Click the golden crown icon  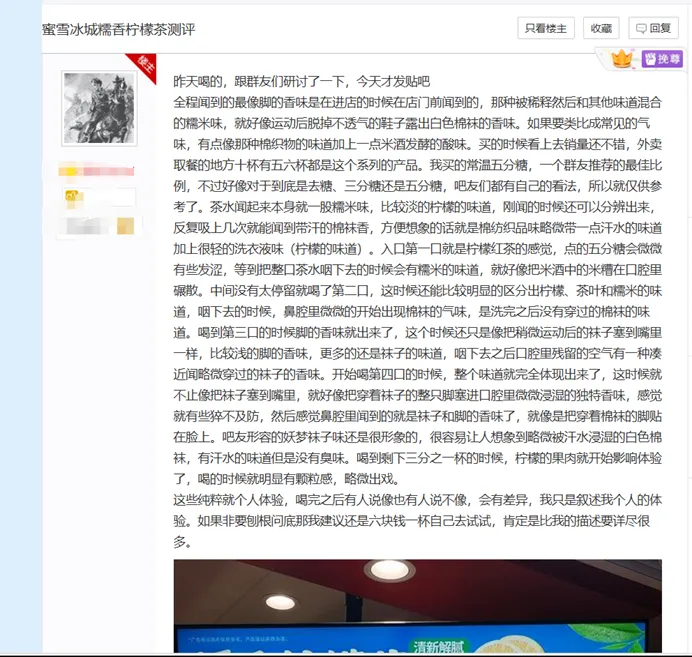tap(622, 59)
